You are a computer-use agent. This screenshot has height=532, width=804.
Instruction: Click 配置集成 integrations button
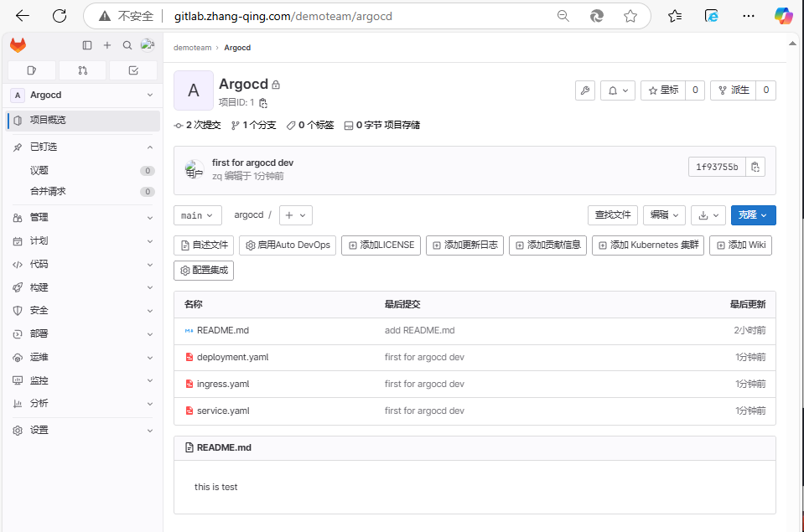click(x=204, y=270)
